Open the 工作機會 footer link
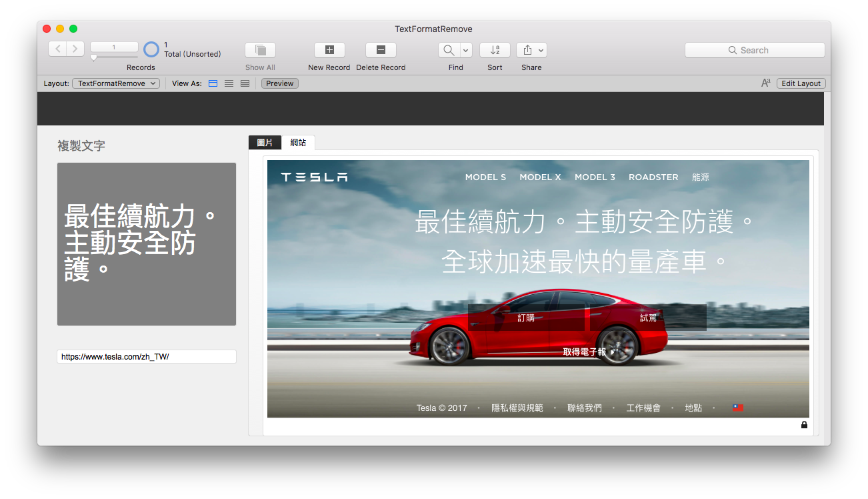 [643, 408]
